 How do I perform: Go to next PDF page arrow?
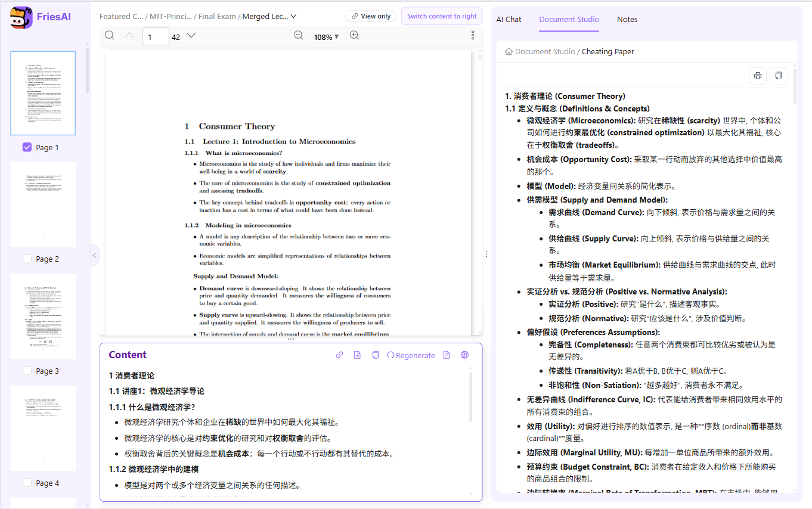191,36
